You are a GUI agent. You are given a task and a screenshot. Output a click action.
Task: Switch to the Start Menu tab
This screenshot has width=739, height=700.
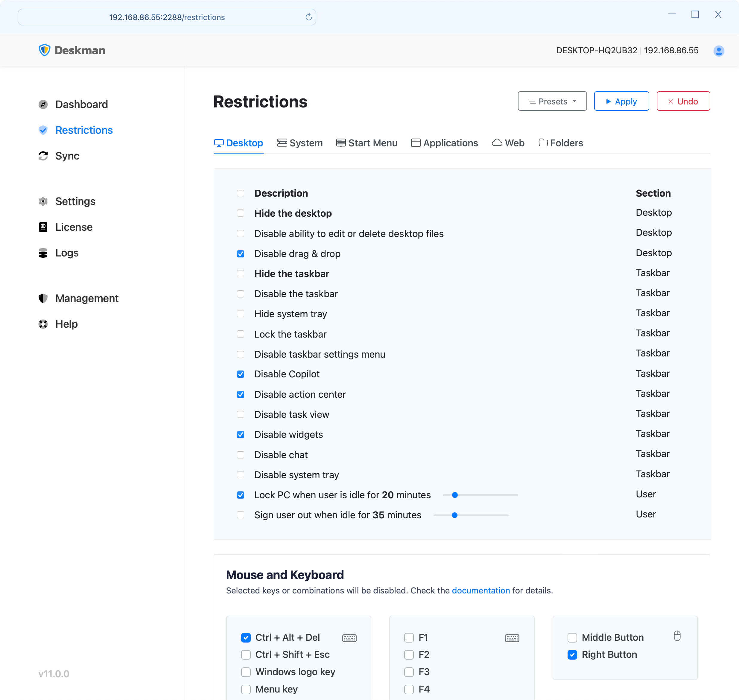tap(367, 143)
